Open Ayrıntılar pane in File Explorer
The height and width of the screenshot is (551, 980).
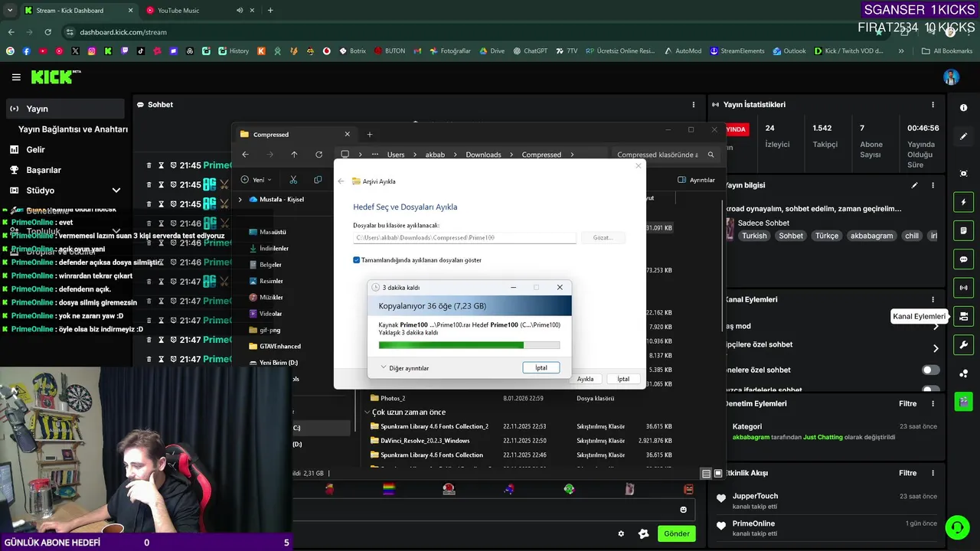[x=697, y=180]
